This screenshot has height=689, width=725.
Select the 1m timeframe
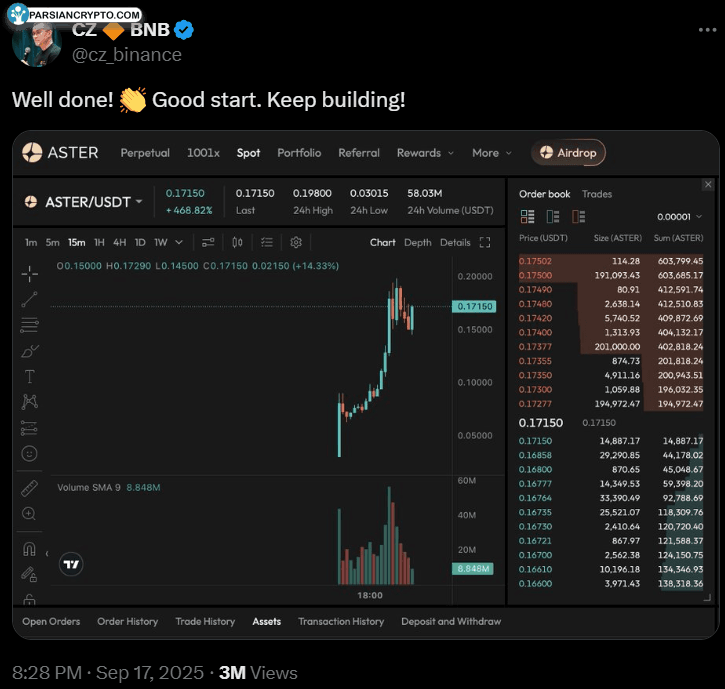[x=31, y=243]
